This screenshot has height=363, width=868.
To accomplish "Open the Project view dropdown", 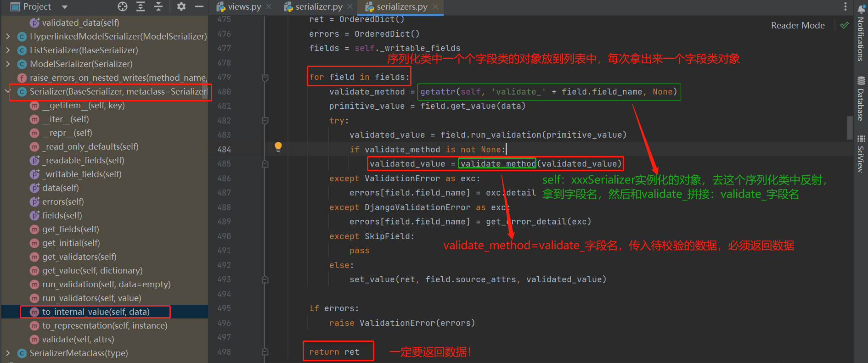I will tap(65, 7).
